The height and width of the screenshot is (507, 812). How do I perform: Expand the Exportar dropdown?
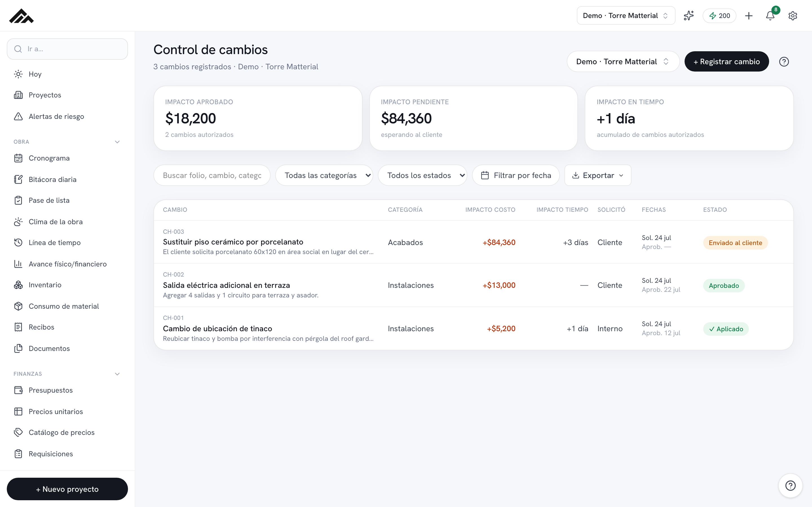(598, 175)
